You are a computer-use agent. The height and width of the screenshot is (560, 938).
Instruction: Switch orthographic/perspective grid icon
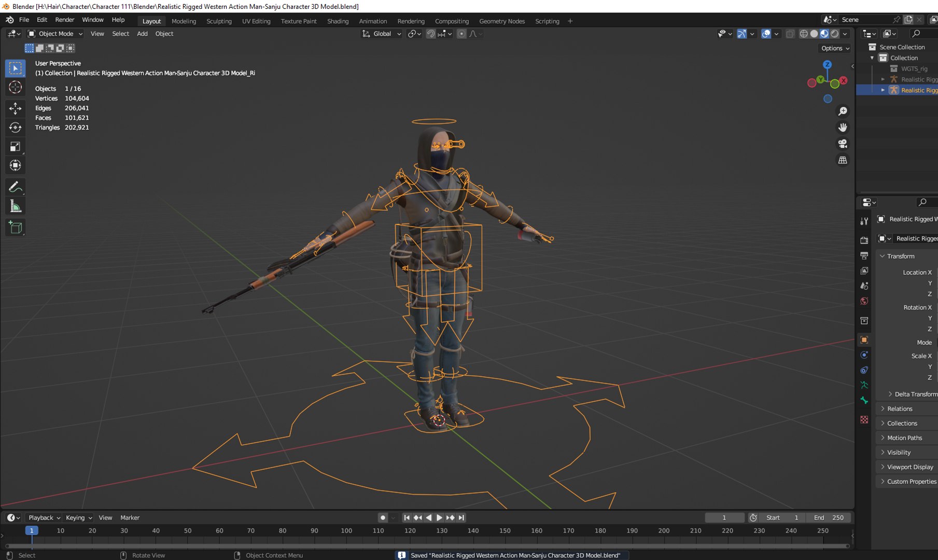843,160
